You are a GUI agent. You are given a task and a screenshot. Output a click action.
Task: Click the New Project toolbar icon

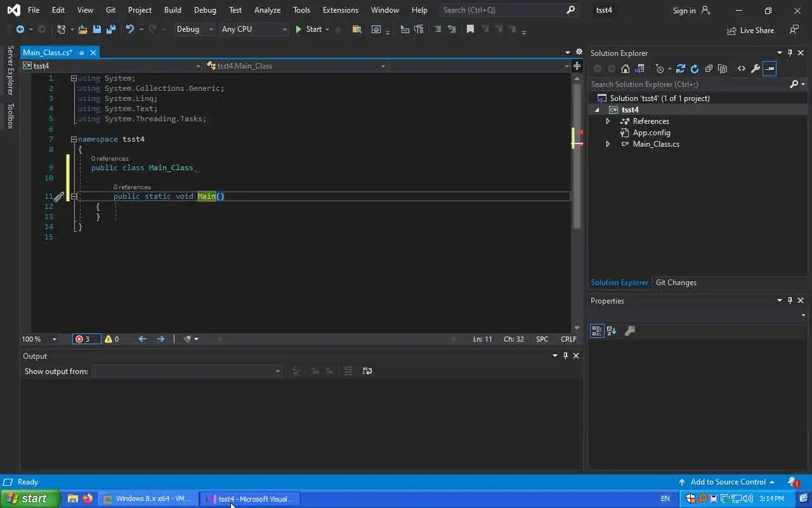click(61, 29)
